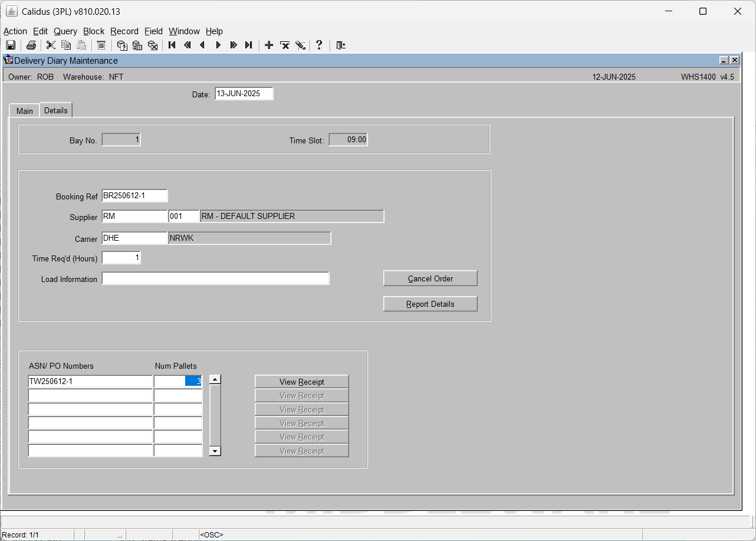
Task: Click View Receipt for TW250612-1
Action: (x=302, y=382)
